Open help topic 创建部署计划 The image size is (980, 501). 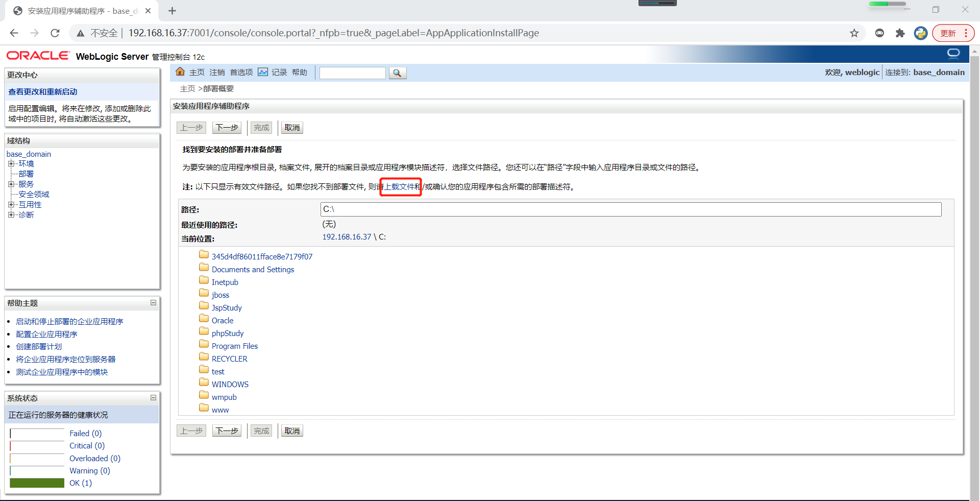39,347
